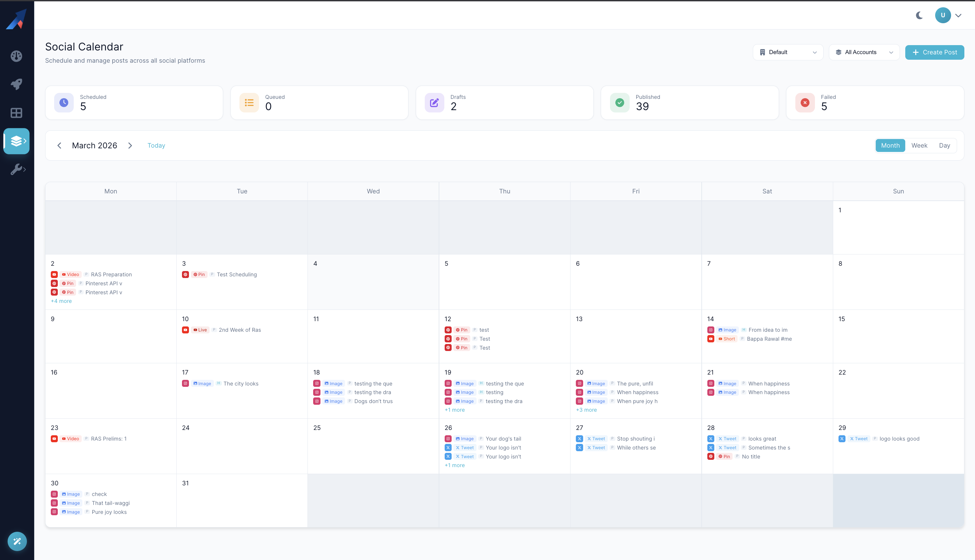The image size is (975, 560).
Task: Toggle dark mode with the moon icon
Action: (920, 15)
